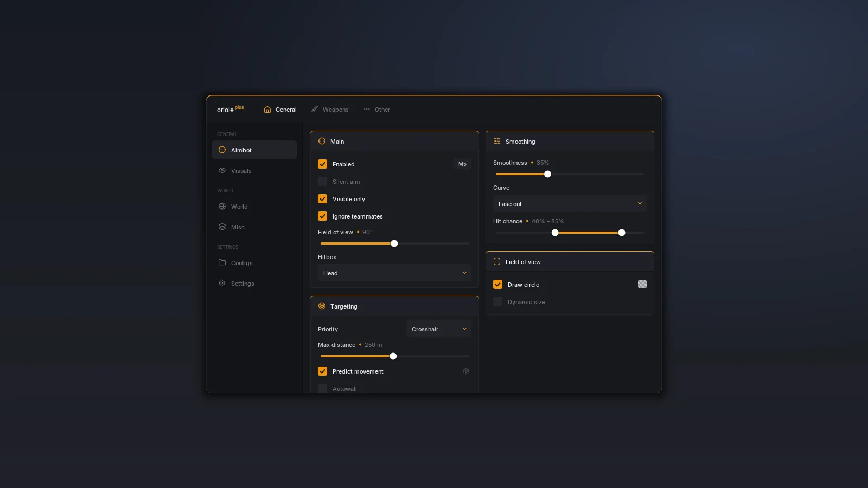Switch to the Weapons tab
The image size is (868, 488).
330,110
